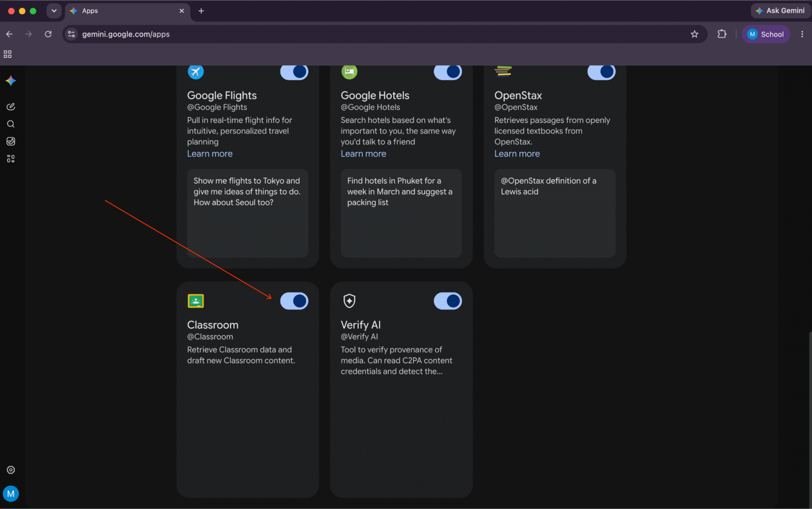
Task: Disable the OpenStax app switch
Action: pos(601,72)
